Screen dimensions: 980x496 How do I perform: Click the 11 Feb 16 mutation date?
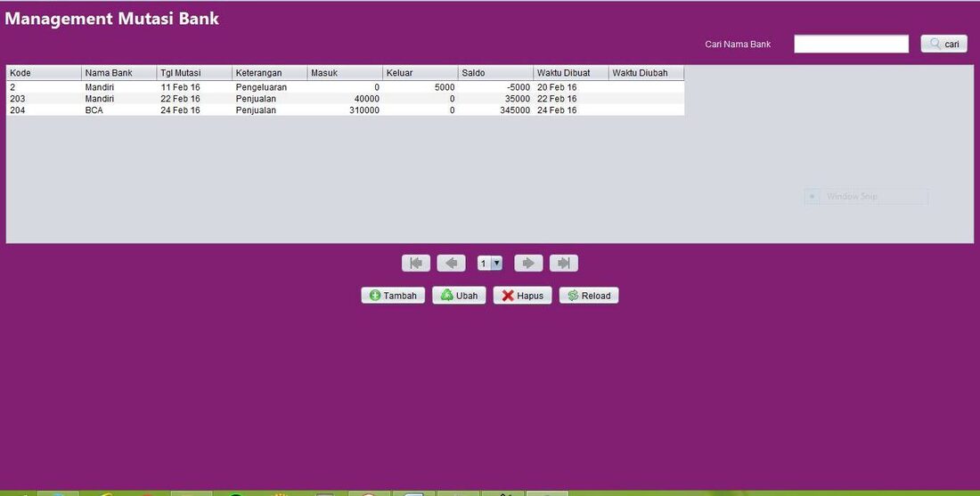(x=194, y=87)
